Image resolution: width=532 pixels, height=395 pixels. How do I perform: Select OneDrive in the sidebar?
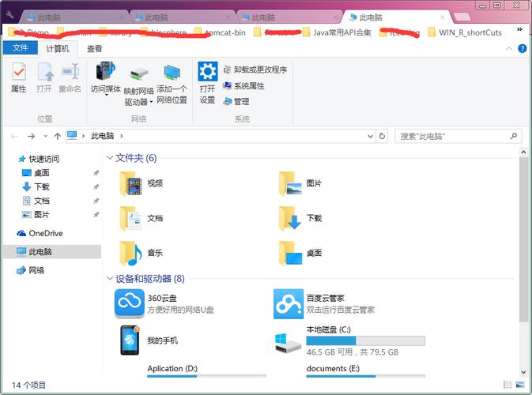click(40, 233)
